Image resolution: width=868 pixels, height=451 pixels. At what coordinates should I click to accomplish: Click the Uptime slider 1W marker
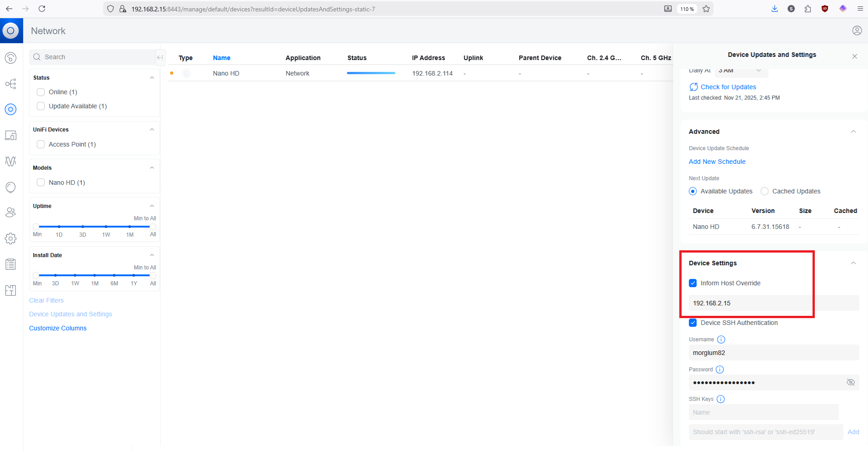106,227
